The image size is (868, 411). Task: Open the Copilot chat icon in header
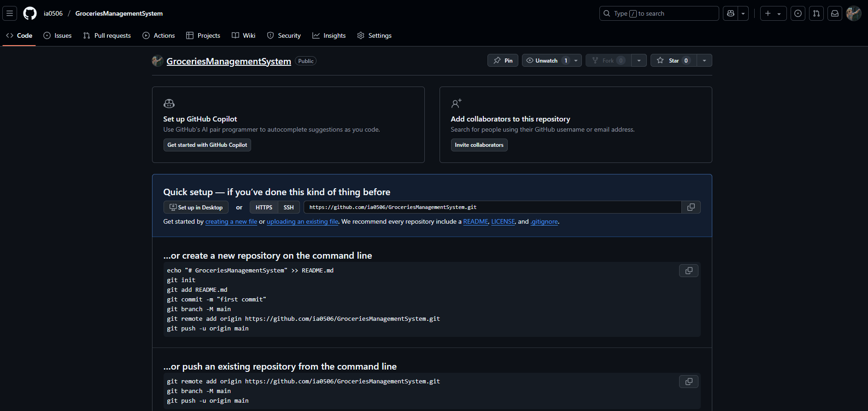point(731,13)
